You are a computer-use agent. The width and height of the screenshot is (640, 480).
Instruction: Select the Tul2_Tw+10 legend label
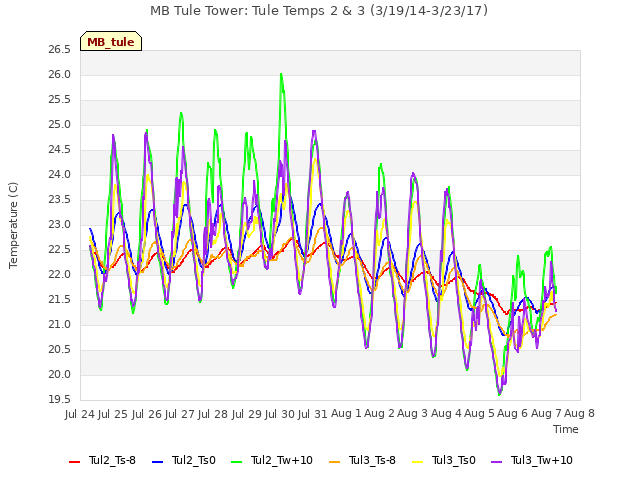[x=282, y=460]
